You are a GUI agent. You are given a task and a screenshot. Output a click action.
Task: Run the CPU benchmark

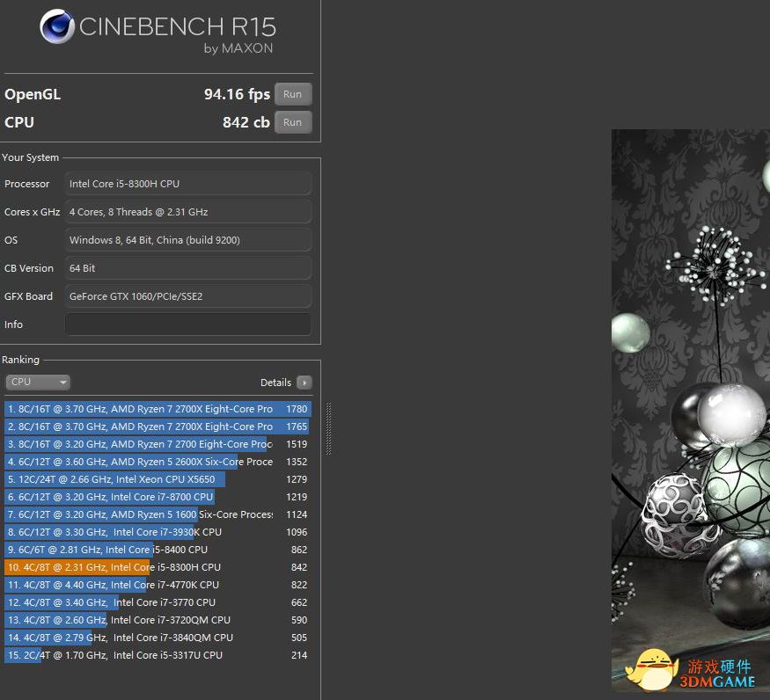(293, 122)
